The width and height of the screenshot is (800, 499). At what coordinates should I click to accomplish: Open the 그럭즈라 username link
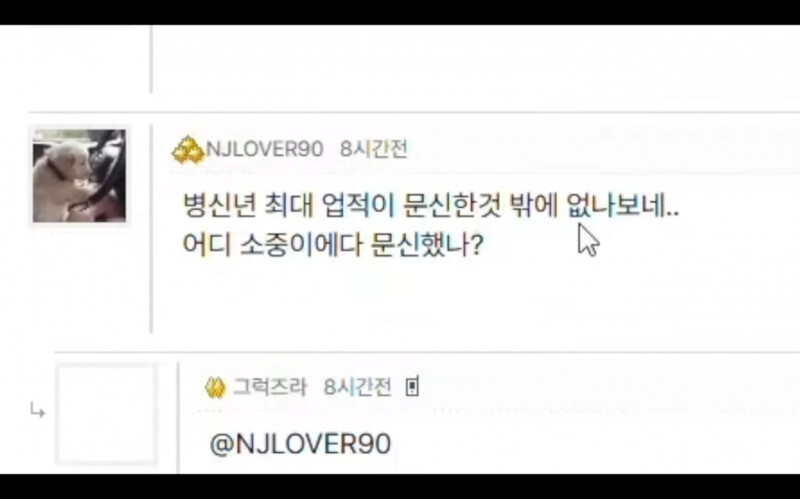click(269, 387)
